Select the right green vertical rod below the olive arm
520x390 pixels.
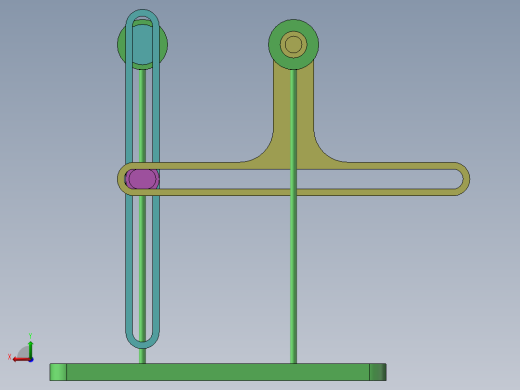[x=293, y=279]
